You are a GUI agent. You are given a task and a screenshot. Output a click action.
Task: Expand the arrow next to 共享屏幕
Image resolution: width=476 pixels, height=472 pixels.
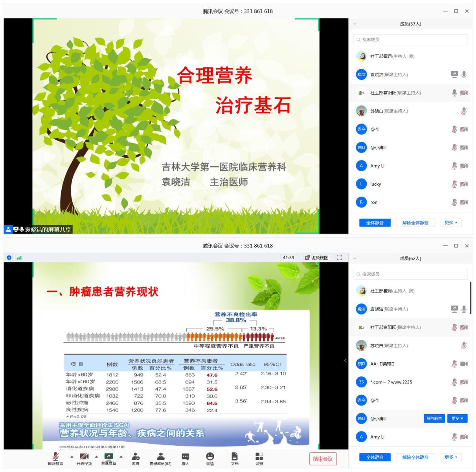coord(121,457)
